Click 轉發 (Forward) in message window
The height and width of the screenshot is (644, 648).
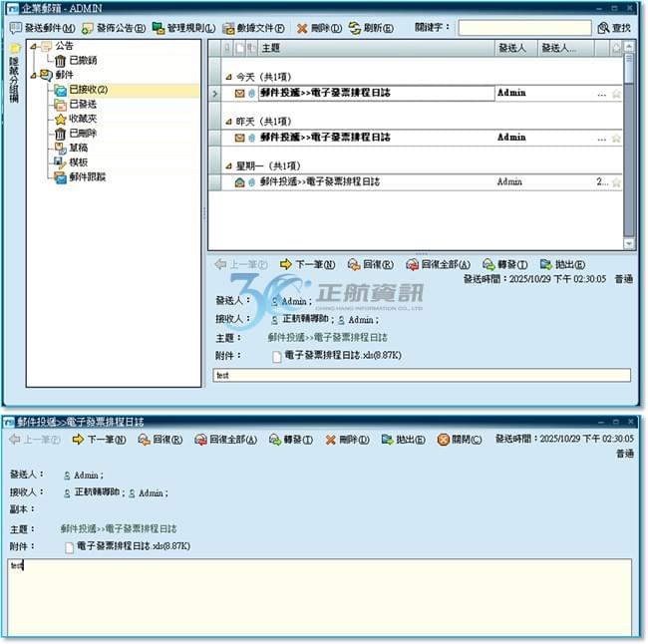[x=291, y=440]
